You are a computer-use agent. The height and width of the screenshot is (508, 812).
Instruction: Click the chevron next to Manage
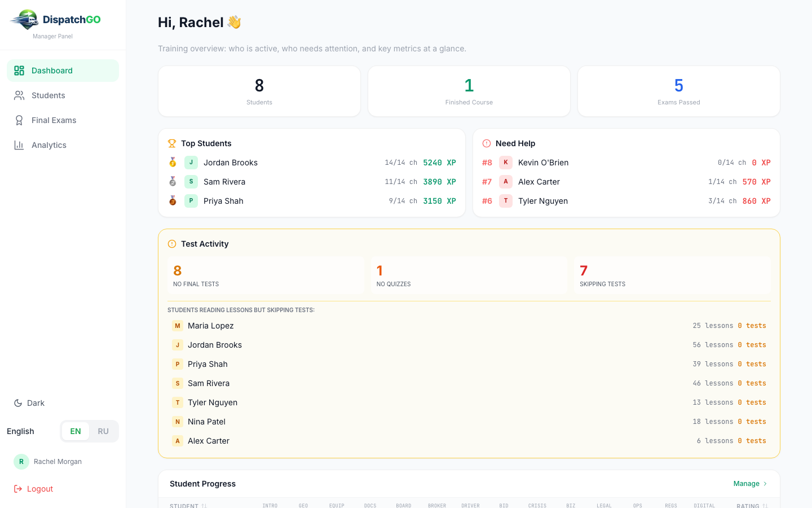click(765, 484)
